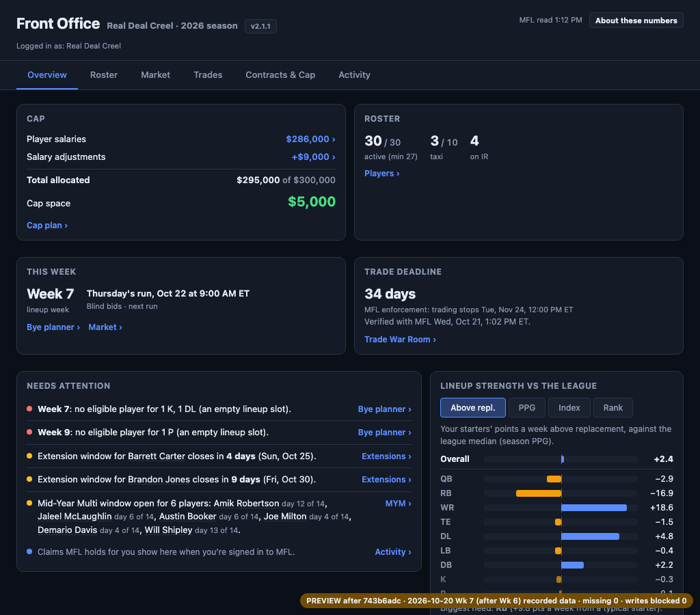This screenshot has height=615, width=700.
Task: Select the Above repl. view toggle
Action: coord(473,408)
